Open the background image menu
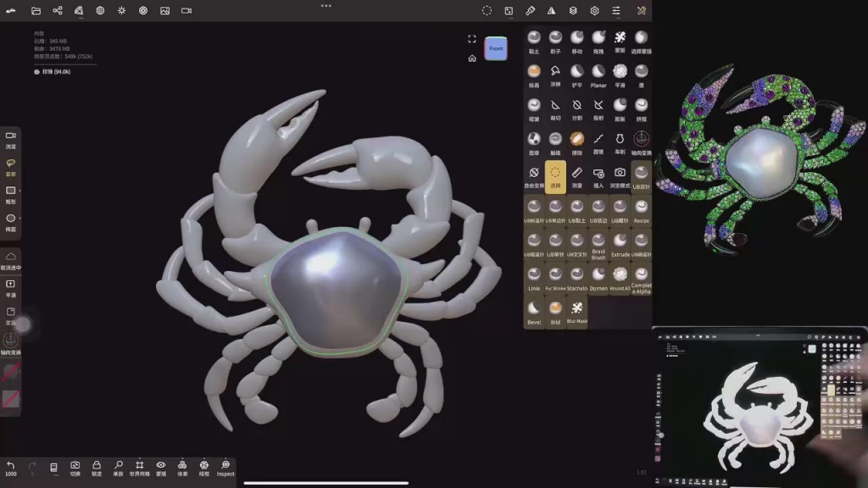Viewport: 868px width, 488px height. click(165, 10)
